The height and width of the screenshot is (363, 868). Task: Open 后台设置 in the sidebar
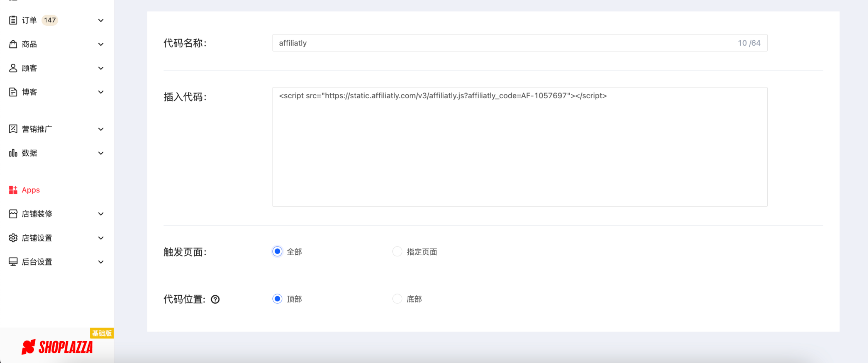click(56, 262)
